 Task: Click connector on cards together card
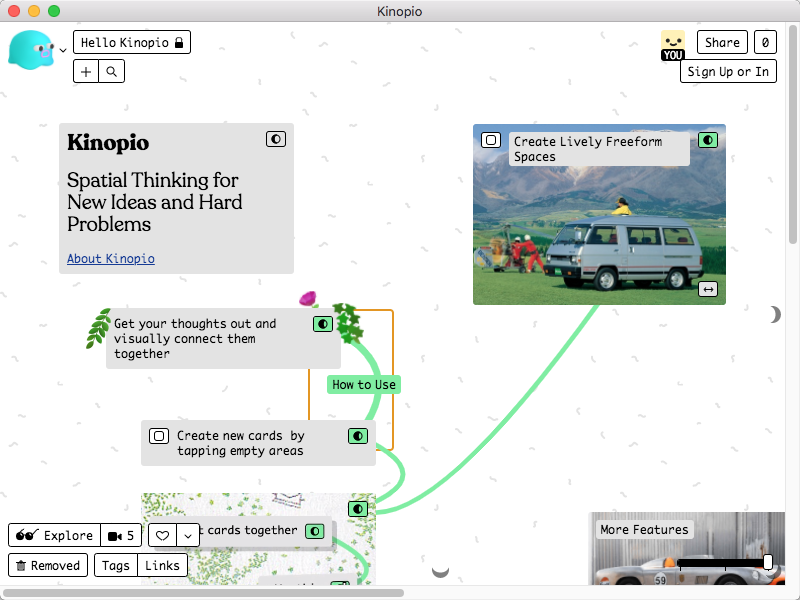pyautogui.click(x=315, y=532)
